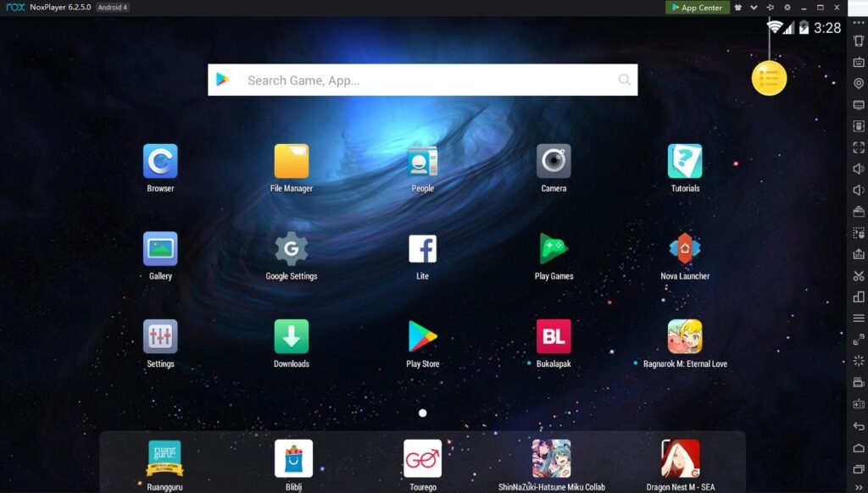The width and height of the screenshot is (868, 493).
Task: Take screenshot with scissors icon
Action: click(859, 275)
